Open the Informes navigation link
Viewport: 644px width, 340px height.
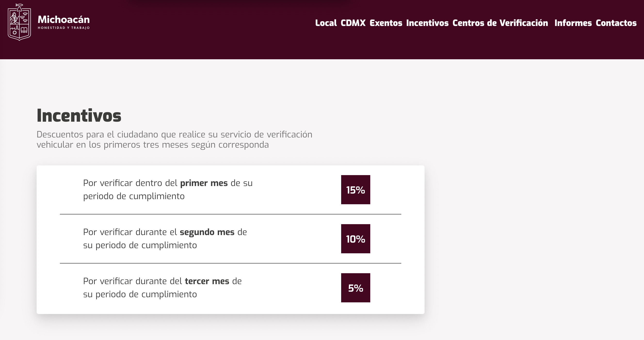click(573, 23)
